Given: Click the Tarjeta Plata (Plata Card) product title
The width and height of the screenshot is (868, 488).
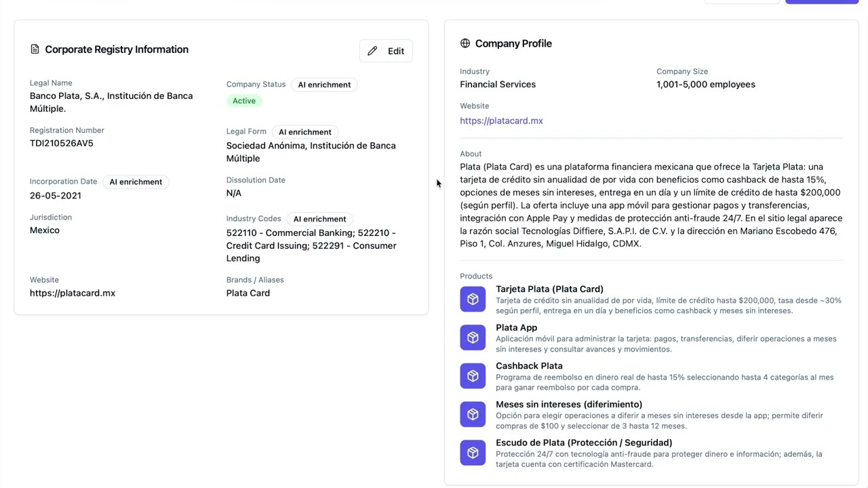Looking at the screenshot, I should click(549, 289).
